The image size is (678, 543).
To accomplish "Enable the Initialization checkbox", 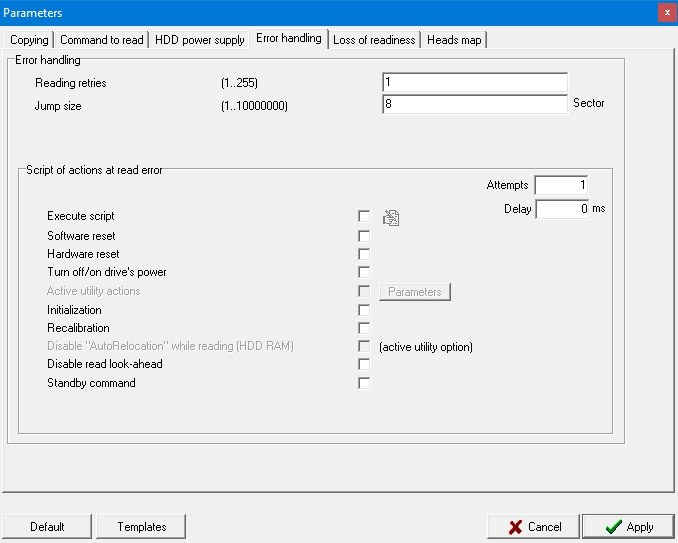I will click(364, 310).
